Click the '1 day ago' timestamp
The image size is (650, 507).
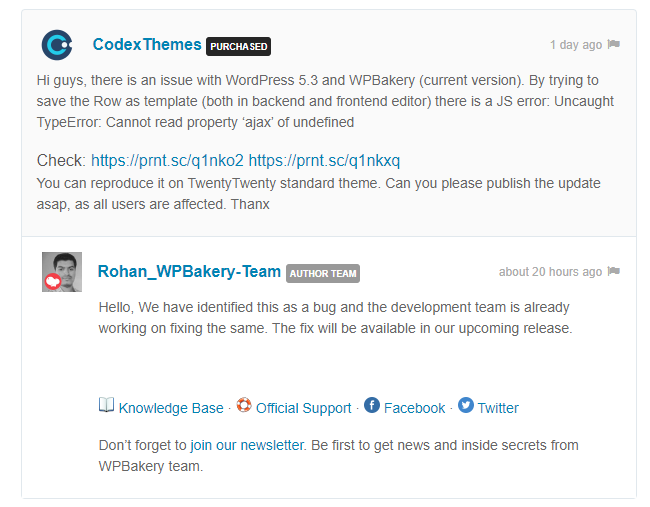click(576, 45)
